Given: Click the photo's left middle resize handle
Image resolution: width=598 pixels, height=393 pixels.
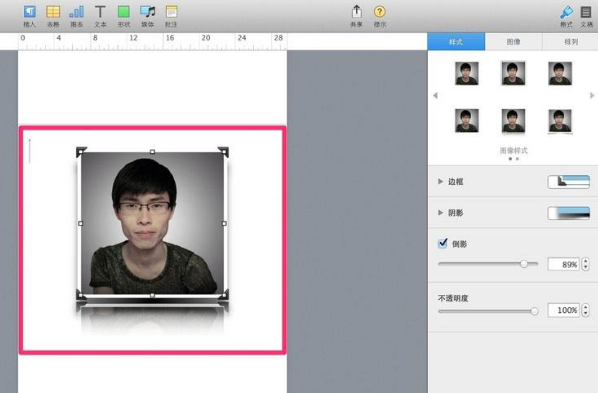Looking at the screenshot, I should click(x=80, y=223).
